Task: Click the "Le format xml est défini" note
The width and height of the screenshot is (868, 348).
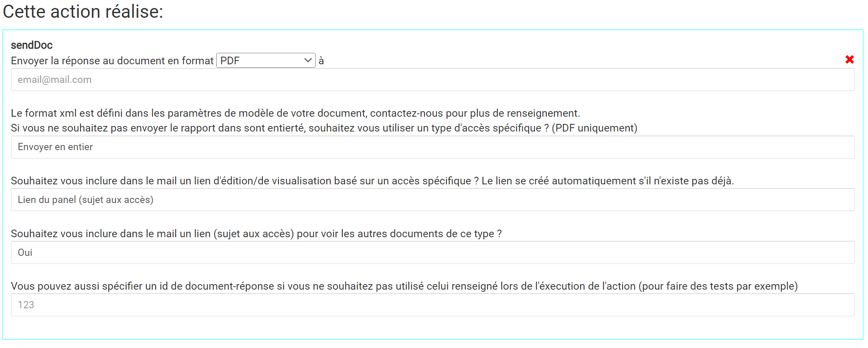Action: point(295,113)
